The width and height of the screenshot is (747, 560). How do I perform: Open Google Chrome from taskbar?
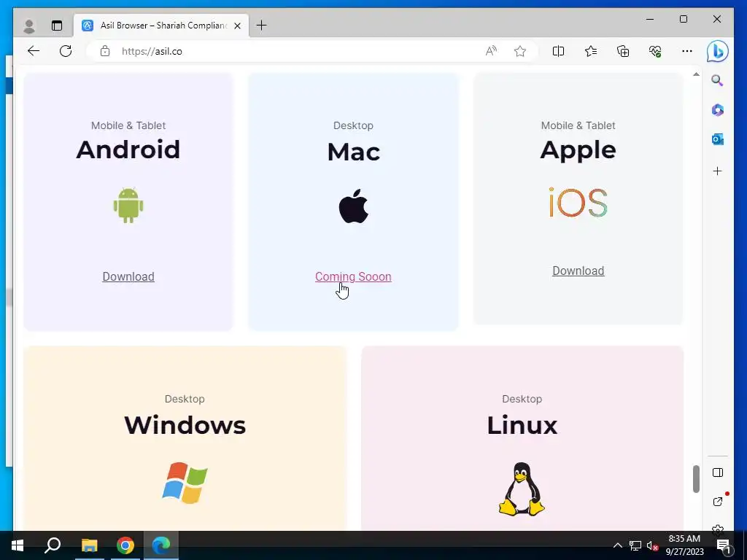click(x=125, y=545)
